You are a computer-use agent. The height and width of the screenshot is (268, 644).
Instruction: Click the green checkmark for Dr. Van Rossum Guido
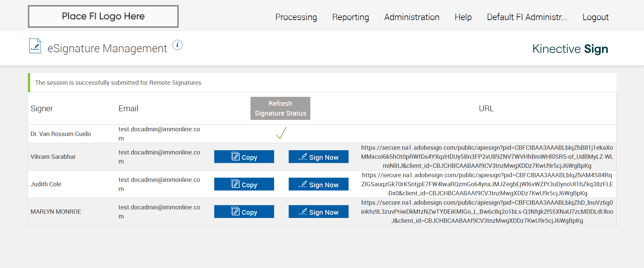tap(281, 133)
